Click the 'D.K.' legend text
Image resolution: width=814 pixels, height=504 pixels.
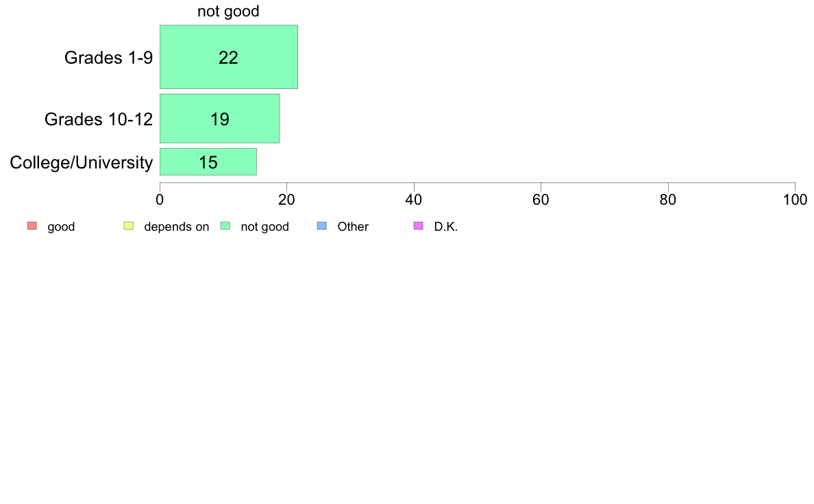pyautogui.click(x=446, y=227)
